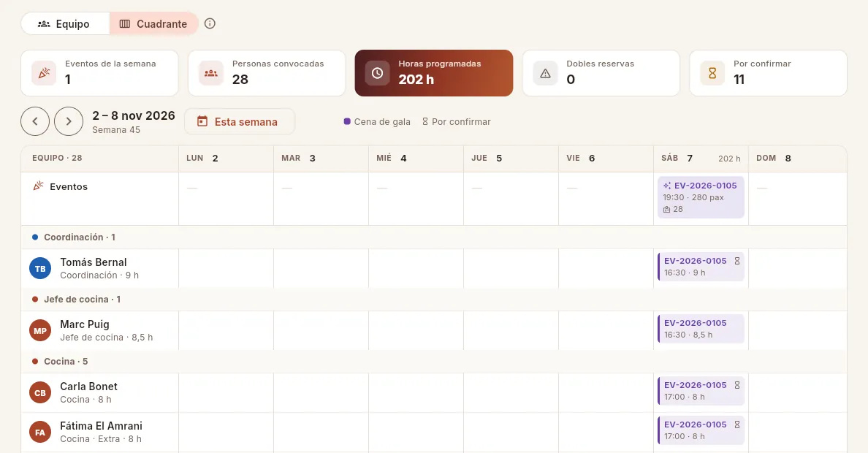Open the Dobles reservas card
This screenshot has height=453, width=868.
pos(601,73)
